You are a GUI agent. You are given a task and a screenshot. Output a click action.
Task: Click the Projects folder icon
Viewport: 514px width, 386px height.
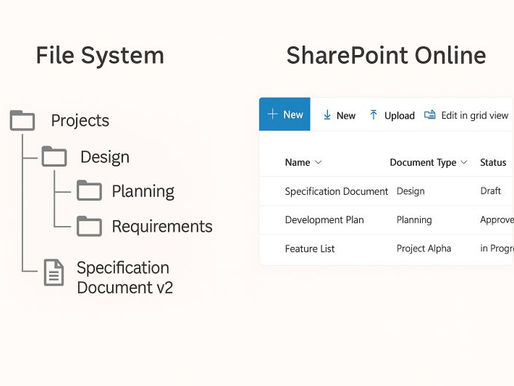22,120
